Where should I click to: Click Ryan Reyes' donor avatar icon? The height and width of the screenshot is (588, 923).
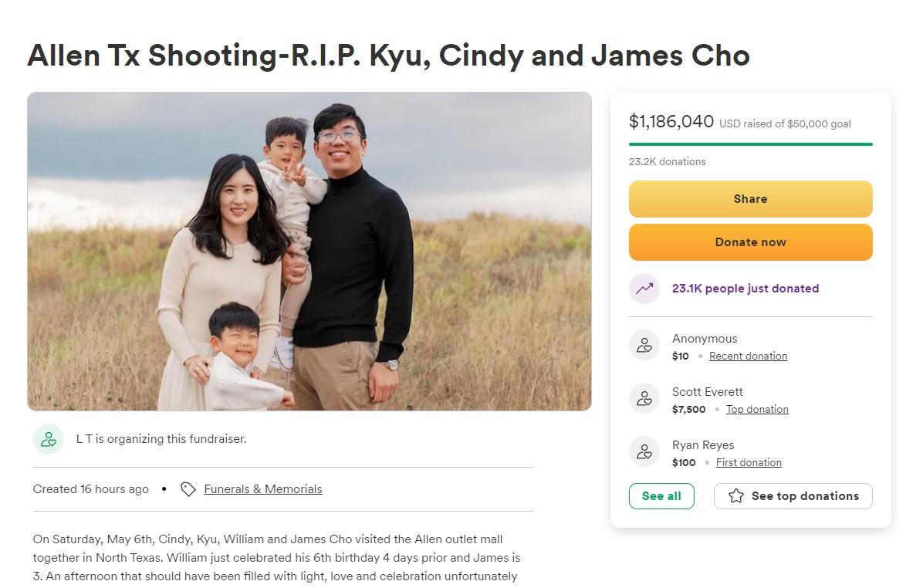(x=644, y=452)
